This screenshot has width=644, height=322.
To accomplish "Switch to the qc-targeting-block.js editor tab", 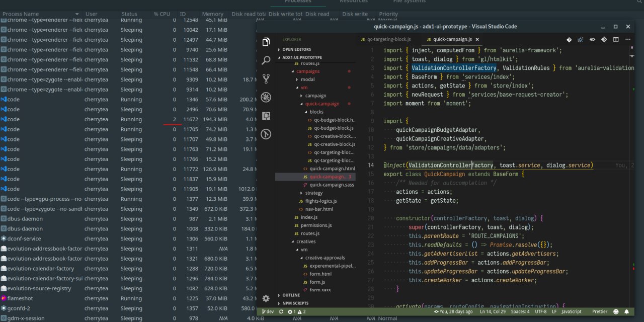I will (386, 39).
